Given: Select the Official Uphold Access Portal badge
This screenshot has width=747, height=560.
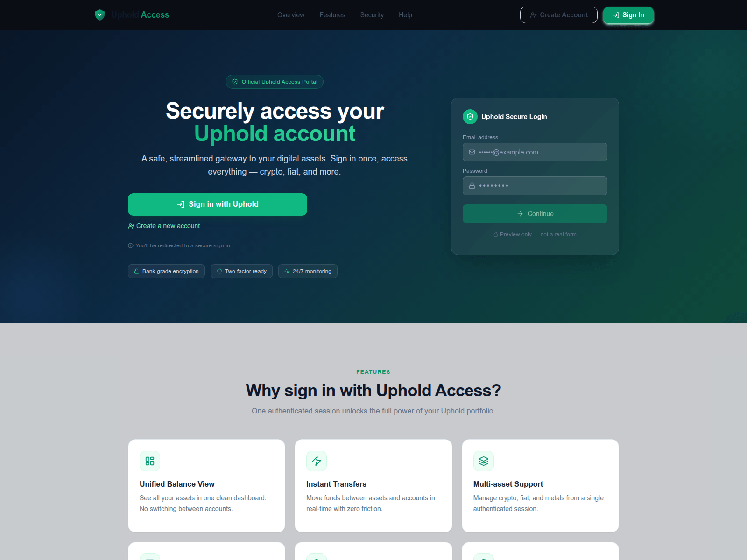Looking at the screenshot, I should [275, 82].
